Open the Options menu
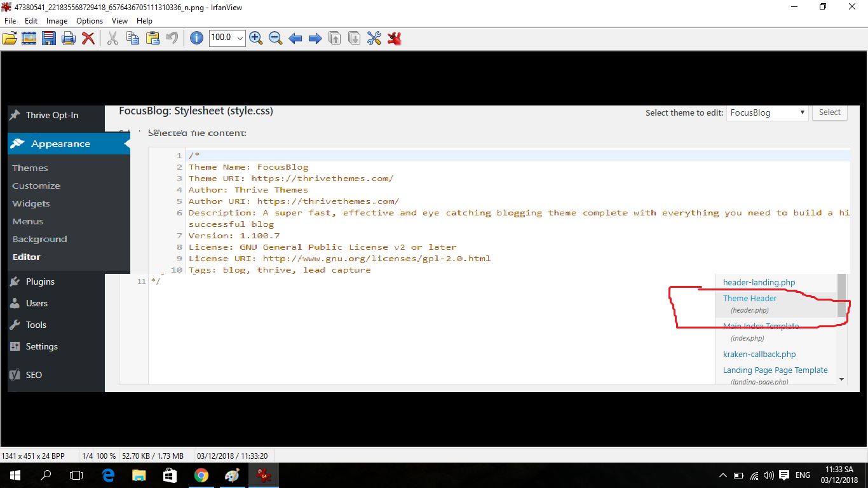This screenshot has width=868, height=488. click(x=90, y=21)
